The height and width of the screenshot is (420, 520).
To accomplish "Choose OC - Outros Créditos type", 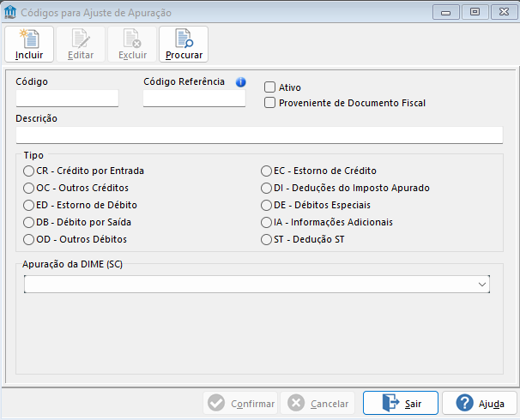I will tap(29, 189).
